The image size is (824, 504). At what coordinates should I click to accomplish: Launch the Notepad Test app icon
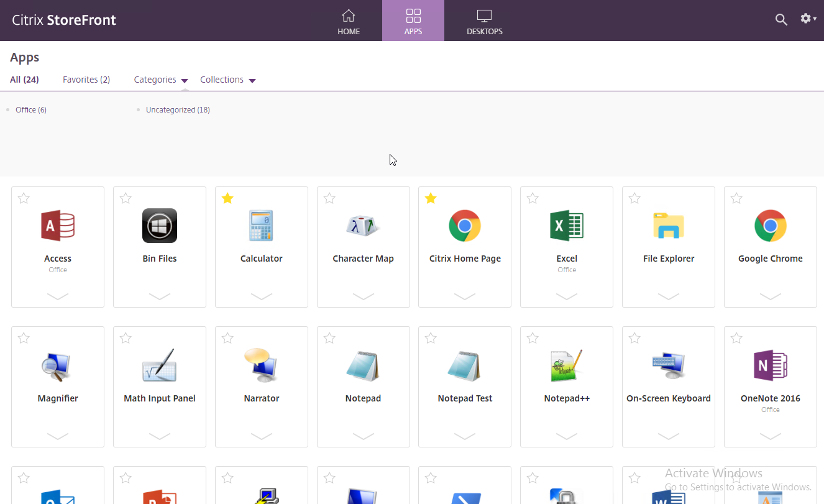click(x=465, y=365)
